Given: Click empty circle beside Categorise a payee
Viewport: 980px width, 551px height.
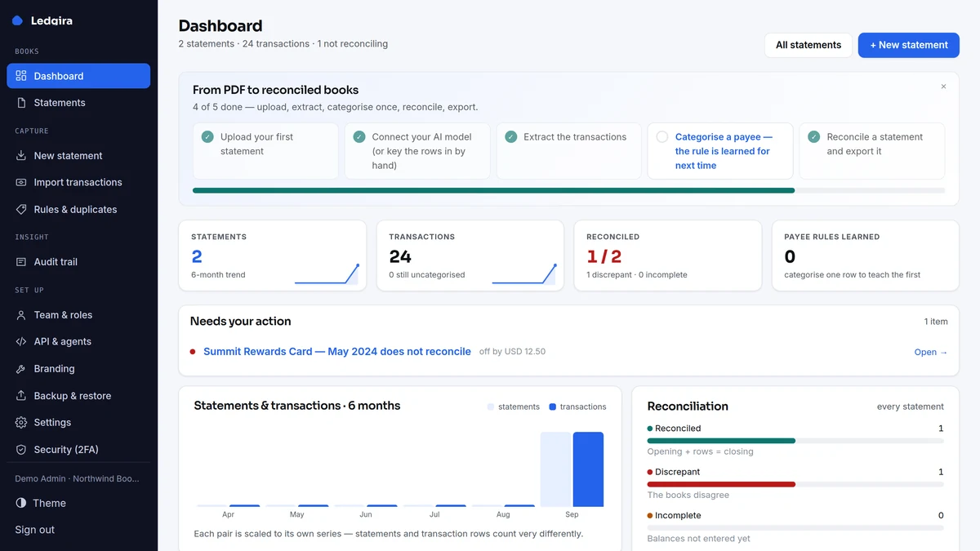Looking at the screenshot, I should 662,137.
